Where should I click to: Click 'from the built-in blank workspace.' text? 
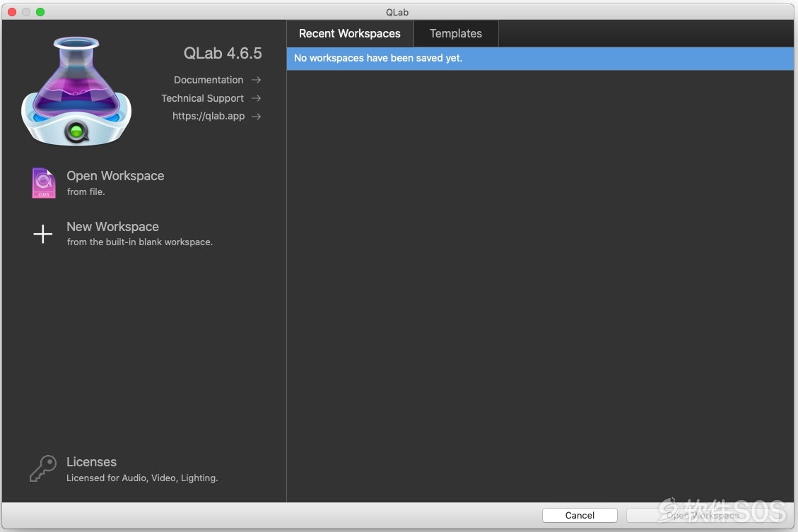[139, 242]
